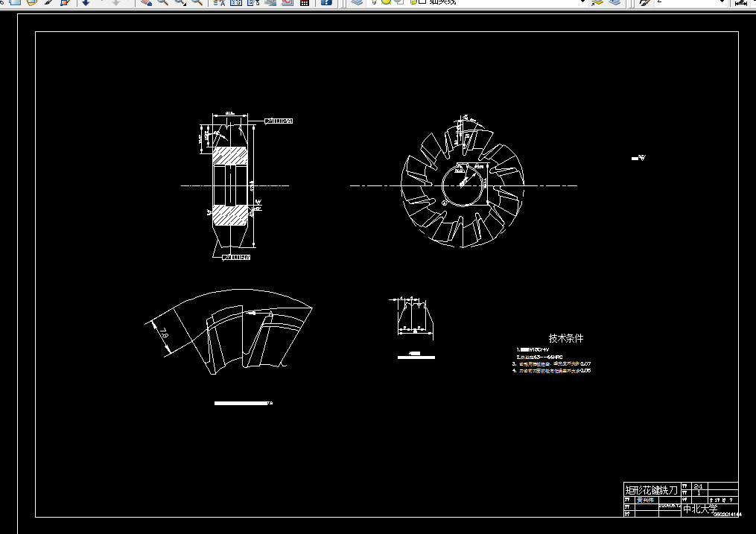This screenshot has height=534, width=756.
Task: Click the dimension style icon at toolbar end
Action: [x=741, y=2]
